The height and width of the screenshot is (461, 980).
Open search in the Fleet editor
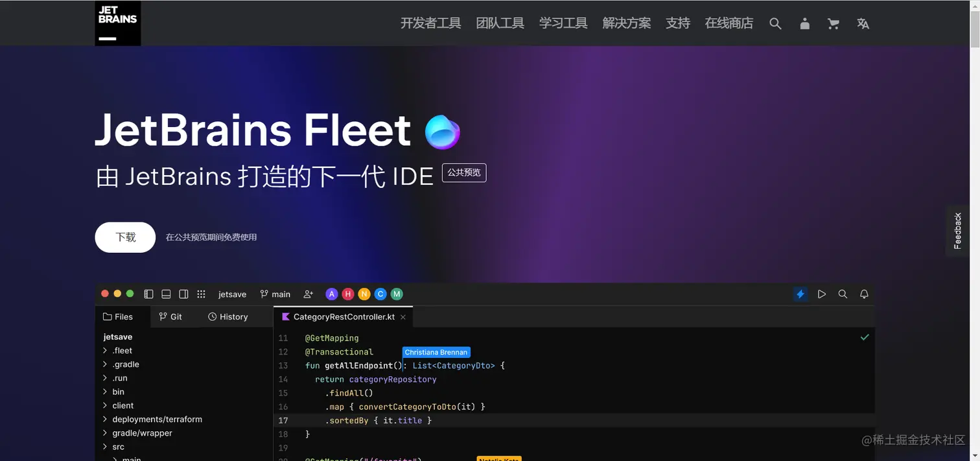tap(843, 294)
